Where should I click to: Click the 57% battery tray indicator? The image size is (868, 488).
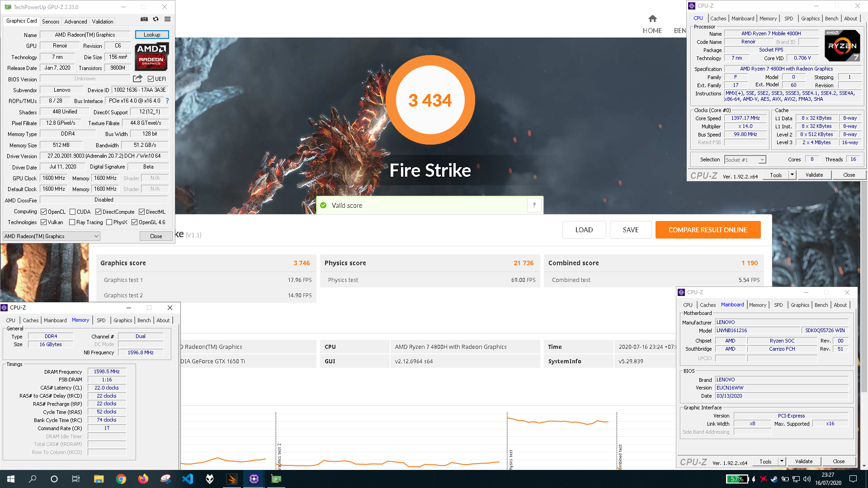click(x=737, y=479)
